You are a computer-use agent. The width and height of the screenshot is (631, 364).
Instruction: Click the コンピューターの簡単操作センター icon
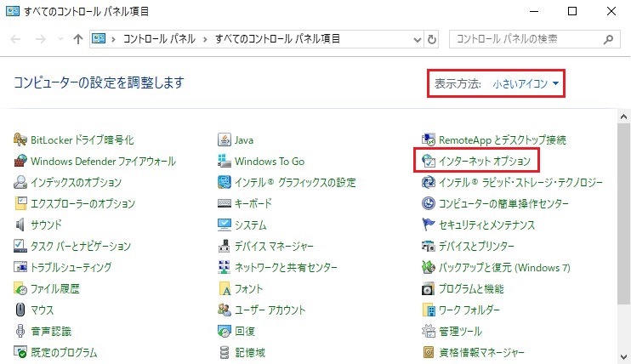(x=429, y=203)
